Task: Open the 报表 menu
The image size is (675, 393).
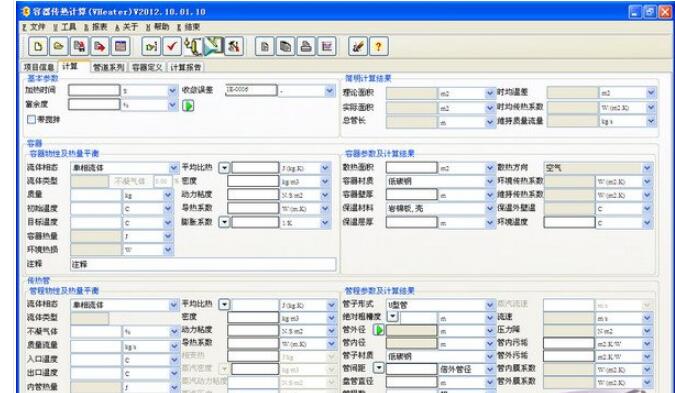Action: click(x=96, y=27)
